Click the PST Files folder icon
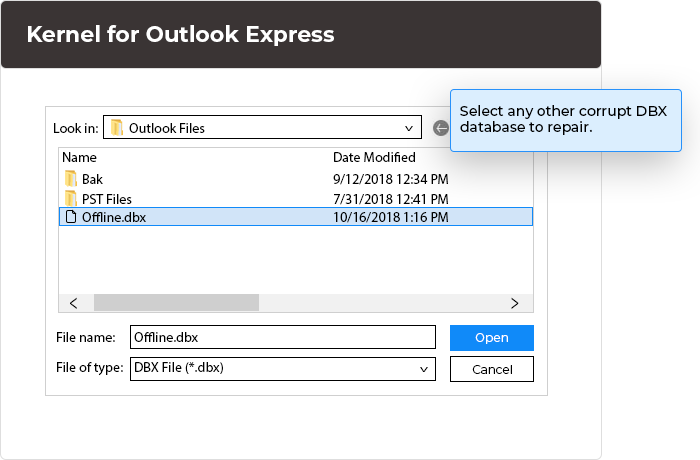 71,198
